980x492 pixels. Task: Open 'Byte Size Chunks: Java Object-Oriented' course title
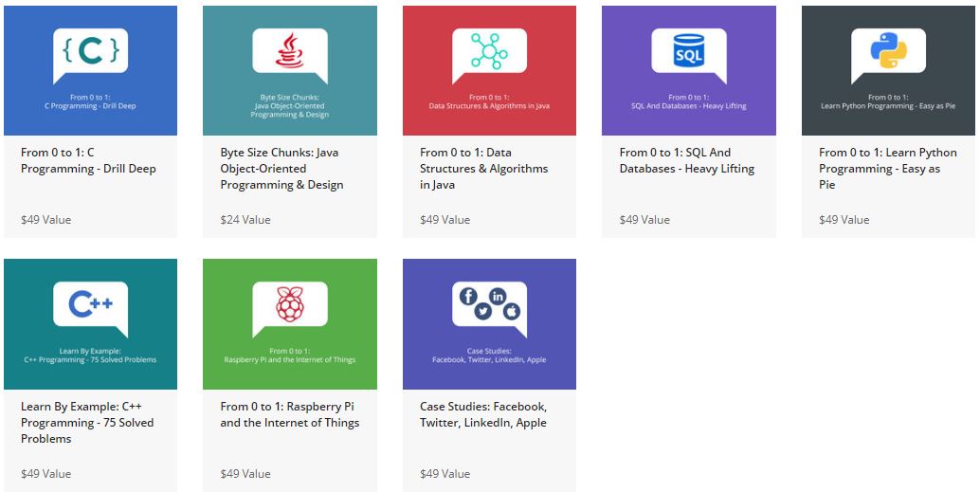[281, 169]
